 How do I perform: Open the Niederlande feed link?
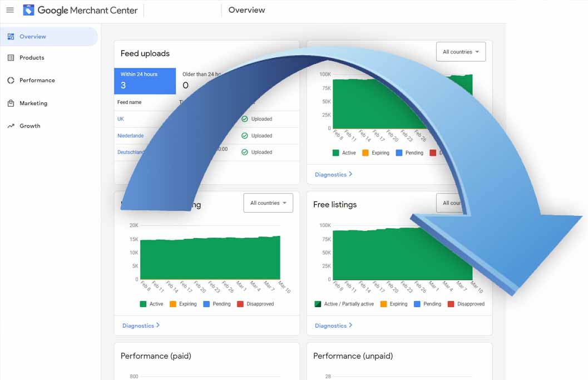click(x=130, y=136)
